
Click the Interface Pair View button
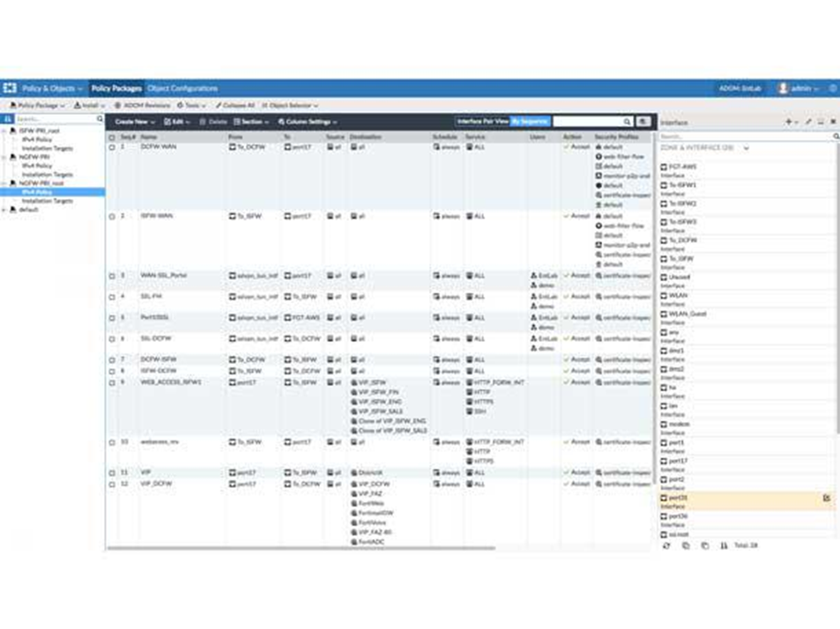click(482, 122)
